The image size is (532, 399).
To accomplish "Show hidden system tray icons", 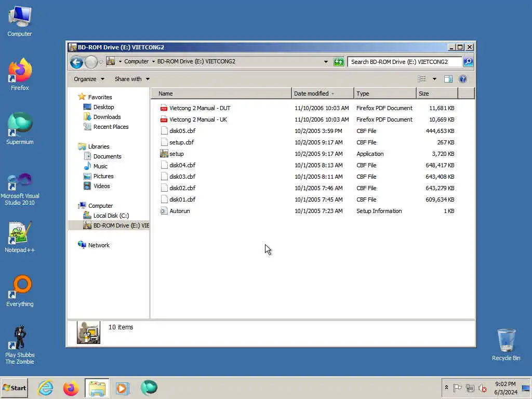I will (x=446, y=388).
